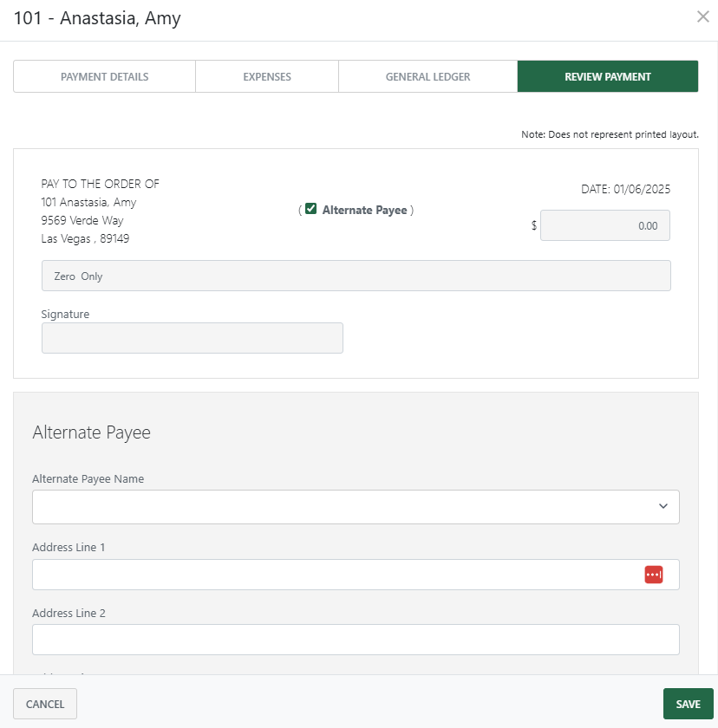Click the payee name '101 Anastasia, Amy'

[x=88, y=202]
